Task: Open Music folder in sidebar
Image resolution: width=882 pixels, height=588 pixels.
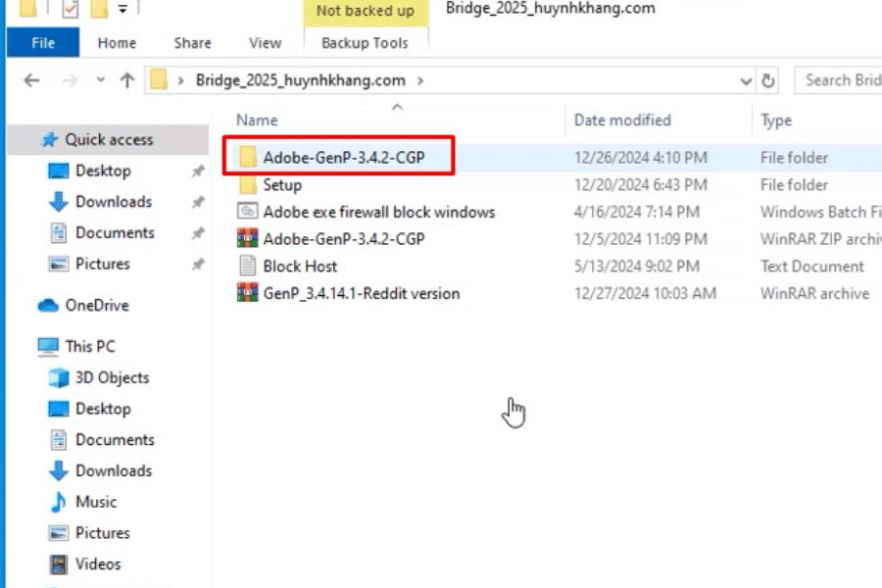Action: 96,502
